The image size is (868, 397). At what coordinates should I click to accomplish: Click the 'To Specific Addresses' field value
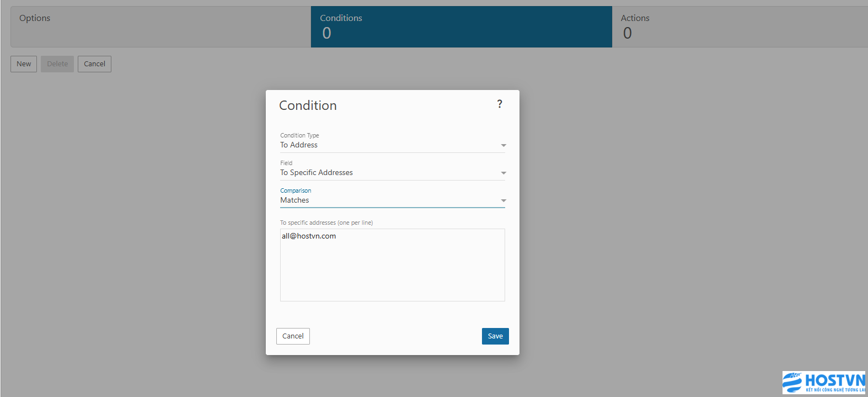(317, 173)
